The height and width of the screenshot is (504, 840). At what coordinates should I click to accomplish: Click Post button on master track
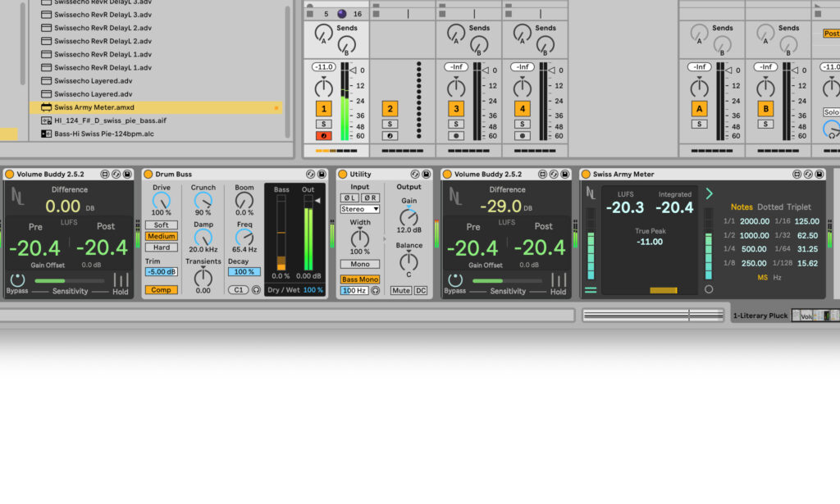tap(831, 33)
